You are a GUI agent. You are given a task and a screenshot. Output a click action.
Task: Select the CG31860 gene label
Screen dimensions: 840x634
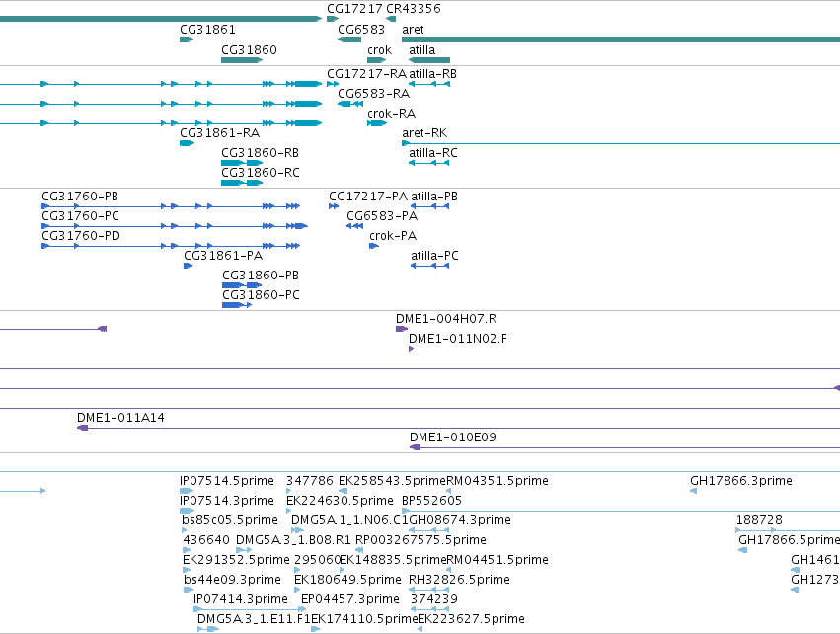[249, 49]
